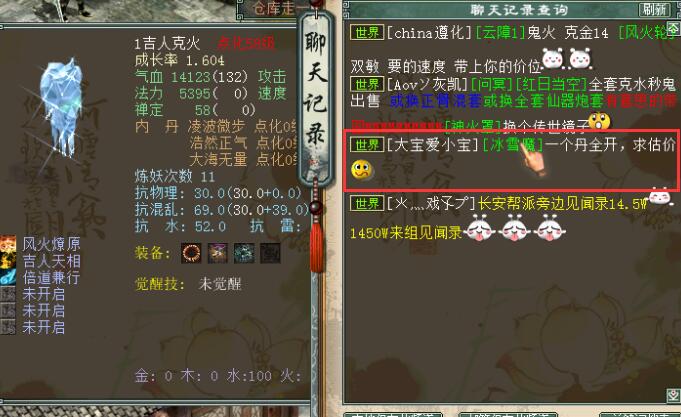Viewport: 681px width, 417px height.
Task: Click the 世界 channel tag beside [Aovソ灰凯]
Action: coord(367,84)
